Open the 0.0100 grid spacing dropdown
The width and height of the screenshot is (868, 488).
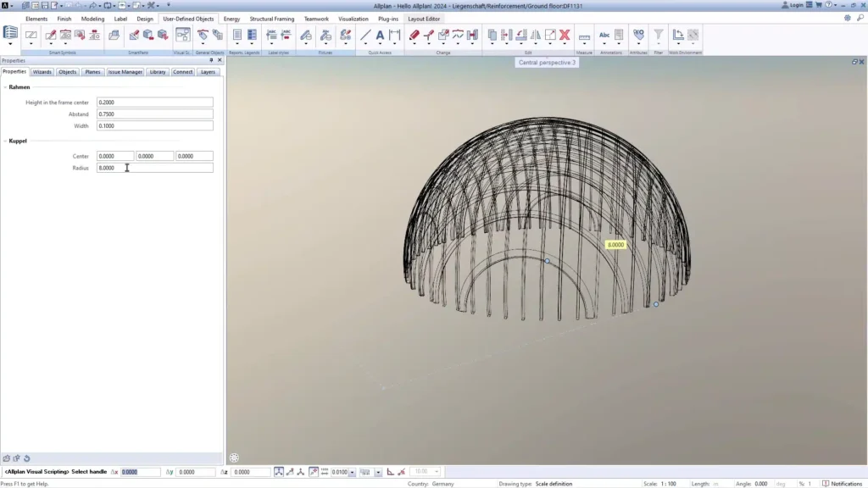click(x=350, y=471)
